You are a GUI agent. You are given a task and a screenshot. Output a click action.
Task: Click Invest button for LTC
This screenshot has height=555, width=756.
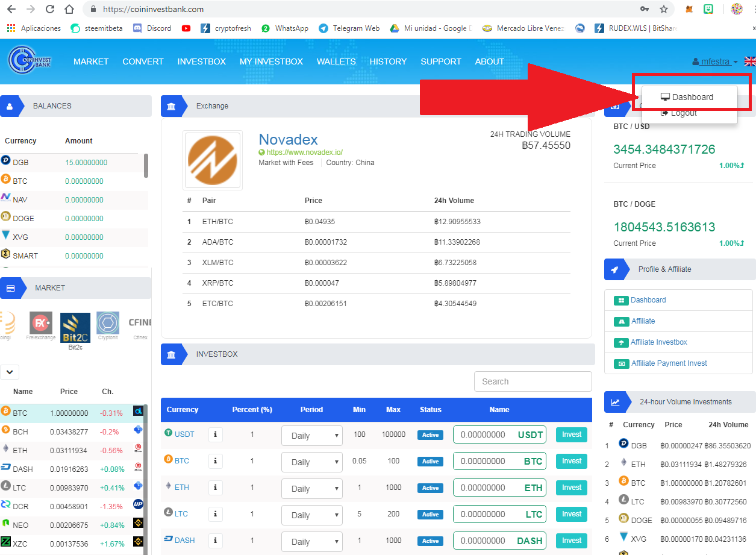(572, 514)
